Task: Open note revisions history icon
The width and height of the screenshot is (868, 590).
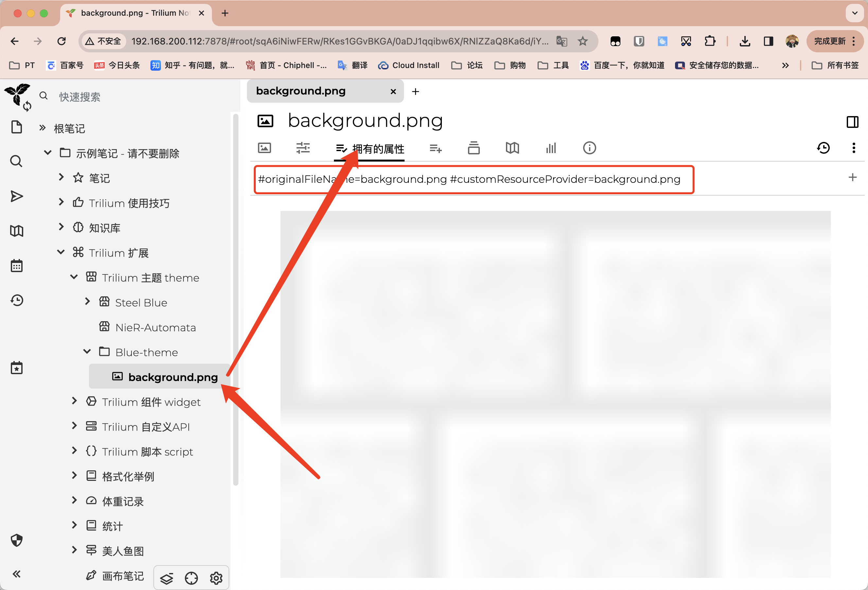Action: [x=823, y=148]
